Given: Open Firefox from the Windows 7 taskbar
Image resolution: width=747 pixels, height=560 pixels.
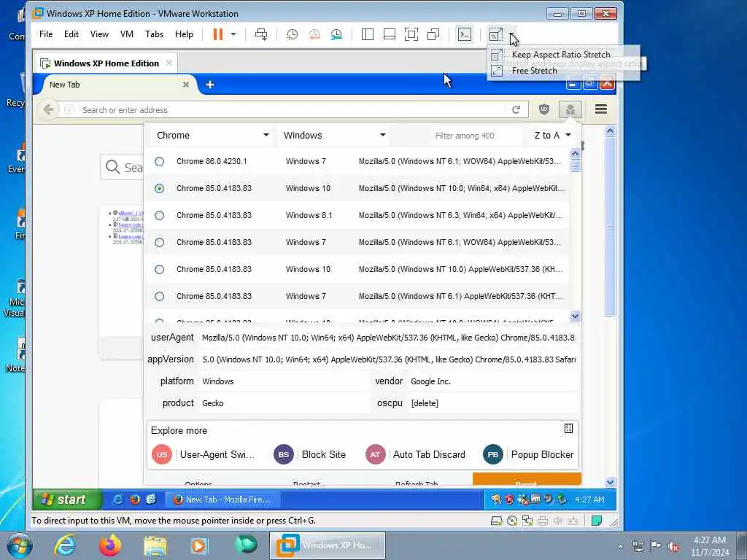Looking at the screenshot, I should point(110,545).
